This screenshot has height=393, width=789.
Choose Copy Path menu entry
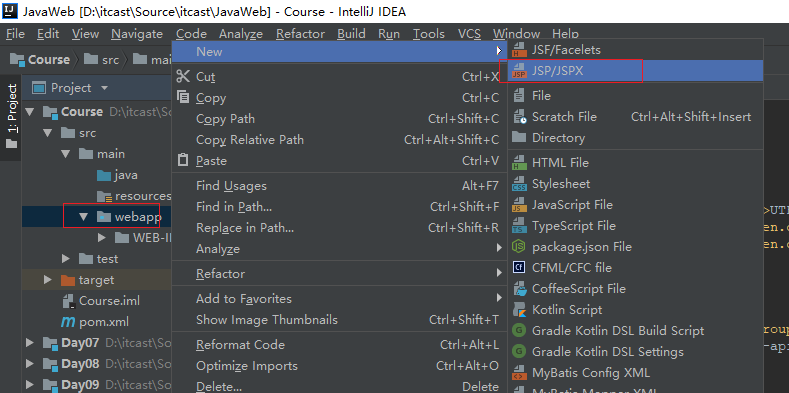coord(340,119)
